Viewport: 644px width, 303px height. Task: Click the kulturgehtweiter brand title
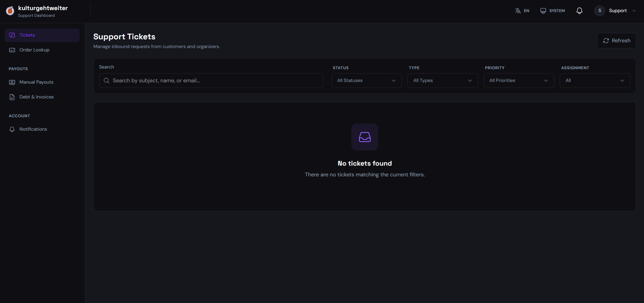pyautogui.click(x=43, y=8)
